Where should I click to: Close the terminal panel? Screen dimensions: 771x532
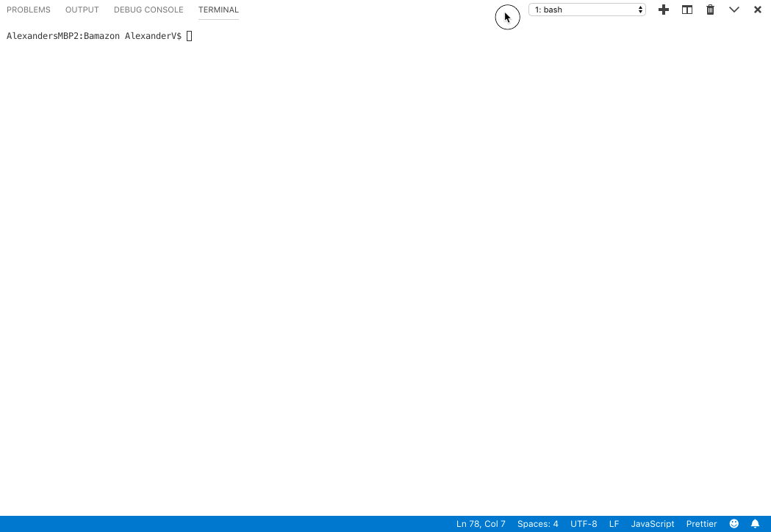[757, 10]
